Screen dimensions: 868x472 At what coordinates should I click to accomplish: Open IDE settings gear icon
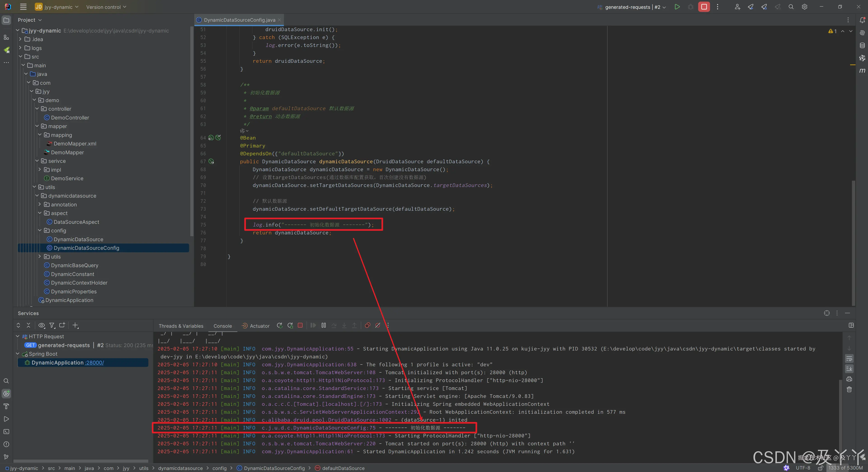(x=804, y=7)
